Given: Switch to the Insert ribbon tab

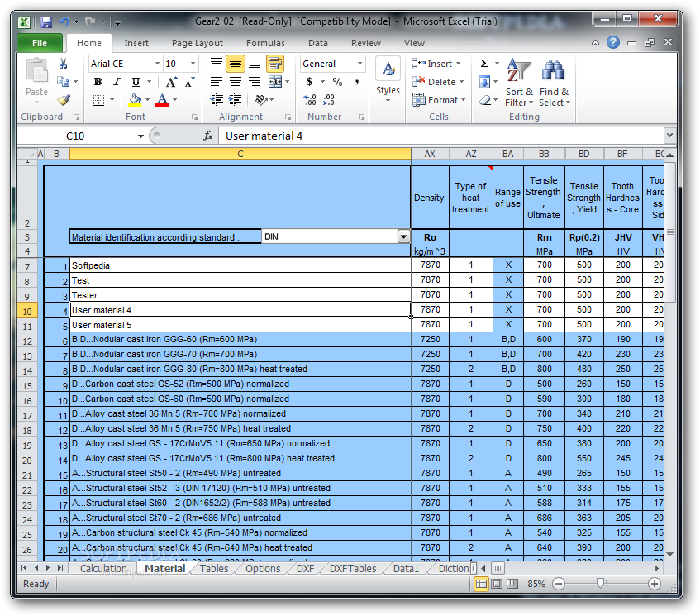Looking at the screenshot, I should click(x=136, y=43).
